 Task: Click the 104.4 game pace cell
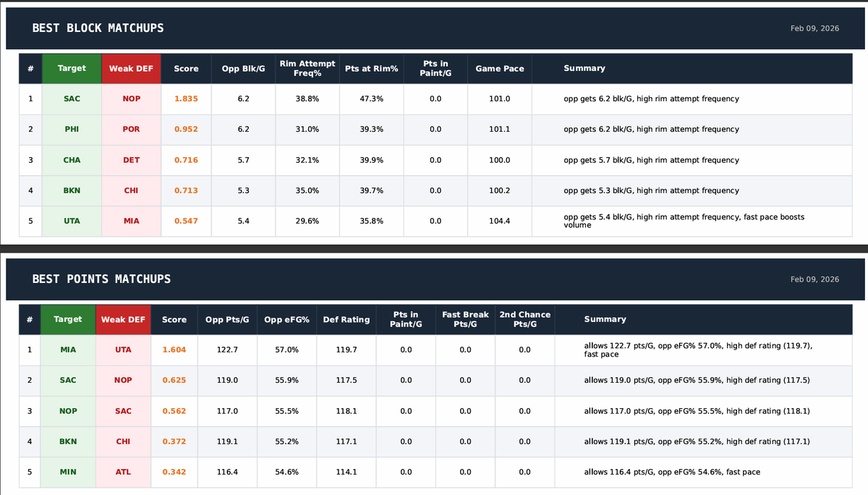(500, 221)
